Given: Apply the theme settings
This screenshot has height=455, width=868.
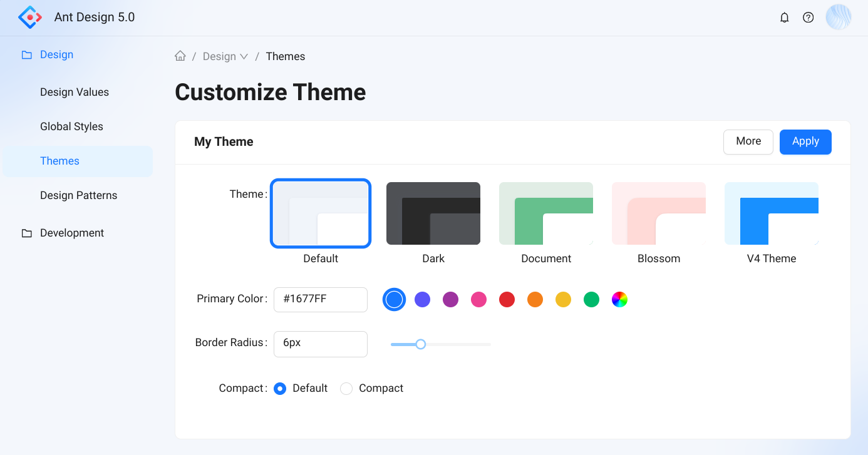Looking at the screenshot, I should point(805,141).
